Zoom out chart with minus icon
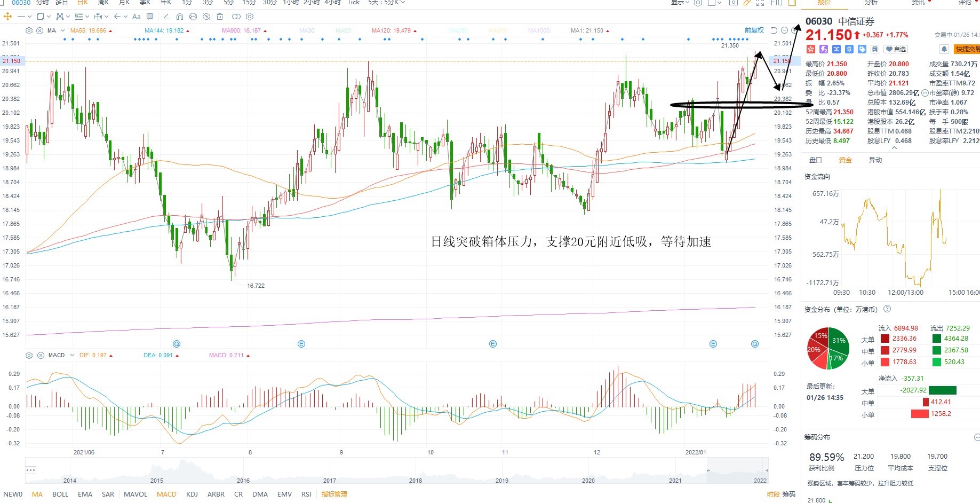980x503 pixels. tap(784, 30)
